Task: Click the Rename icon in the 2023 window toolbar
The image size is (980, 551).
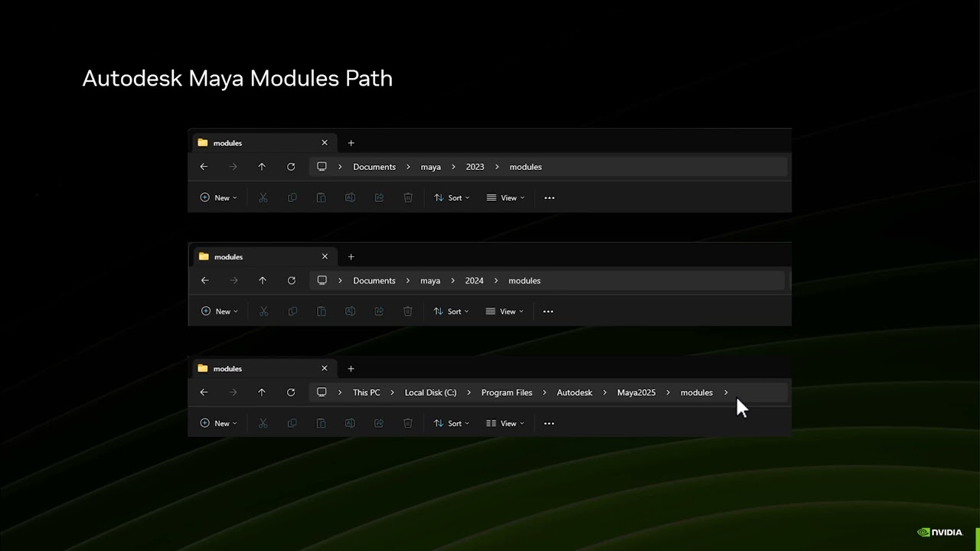Action: 350,197
